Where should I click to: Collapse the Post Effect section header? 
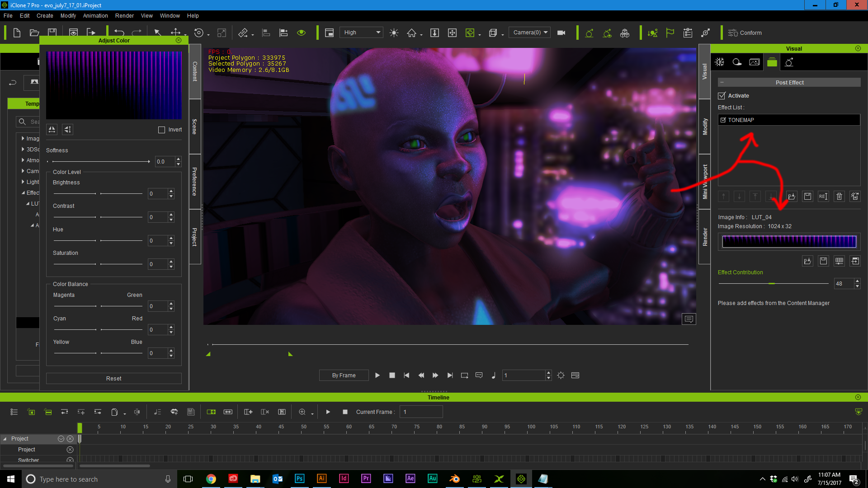point(722,82)
